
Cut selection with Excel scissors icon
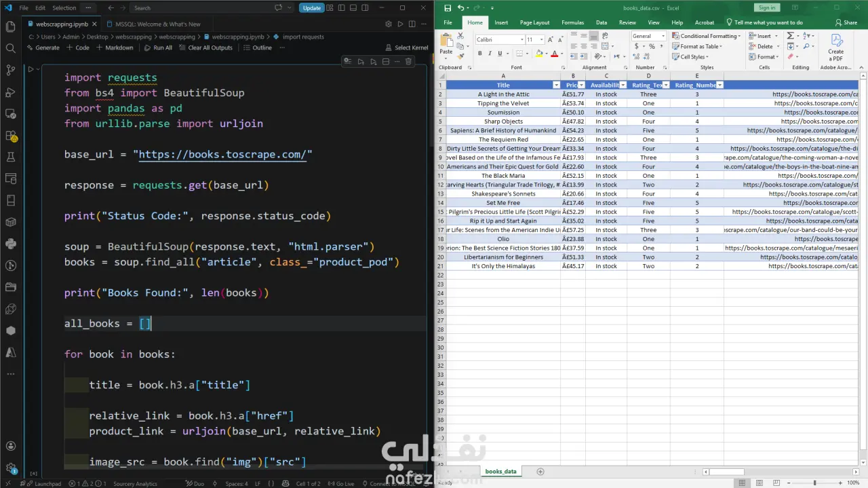[x=460, y=36]
